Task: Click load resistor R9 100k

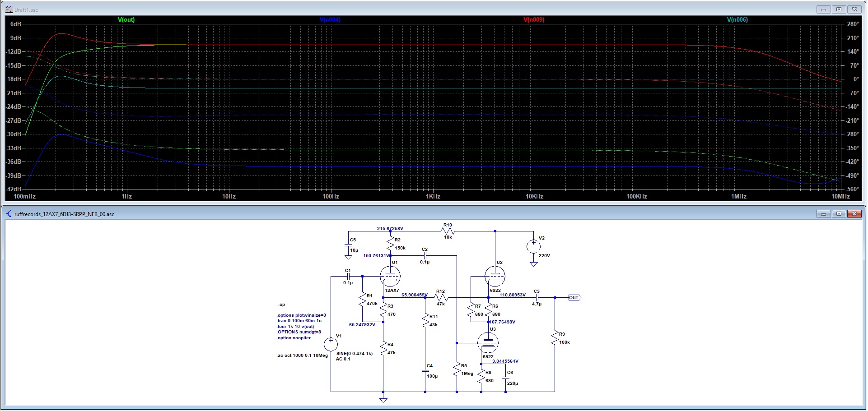Action: (x=555, y=338)
